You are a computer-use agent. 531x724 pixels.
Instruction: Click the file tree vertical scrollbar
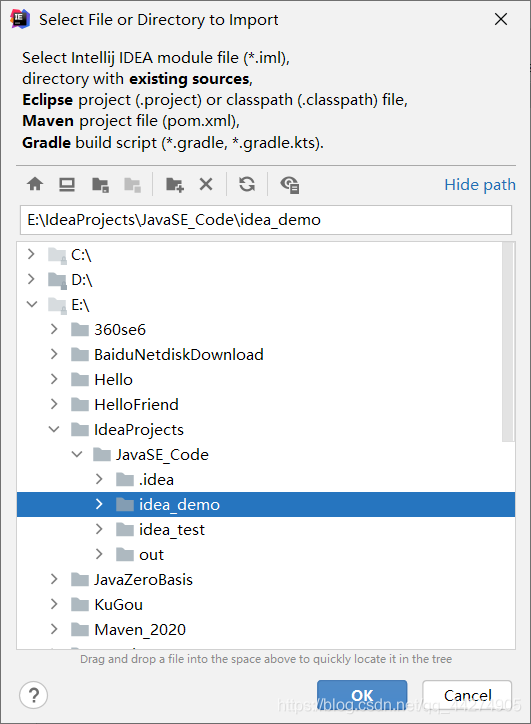(508, 342)
